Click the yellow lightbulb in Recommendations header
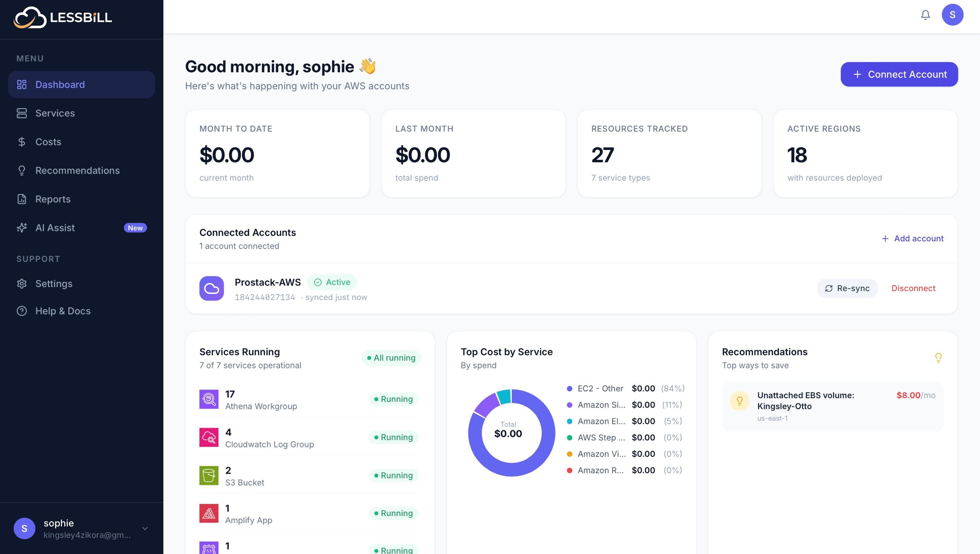Image resolution: width=980 pixels, height=554 pixels. tap(938, 358)
